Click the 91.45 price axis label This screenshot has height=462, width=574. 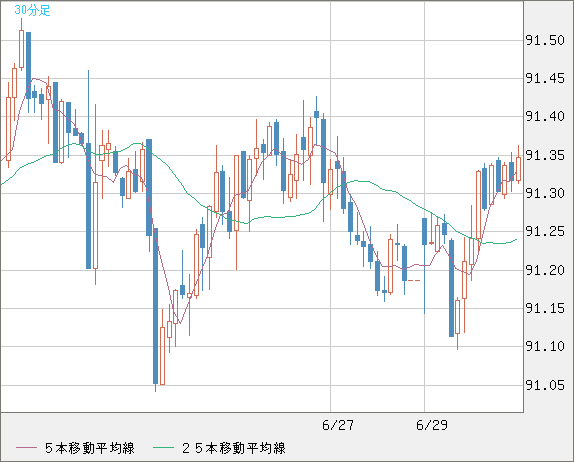click(545, 78)
